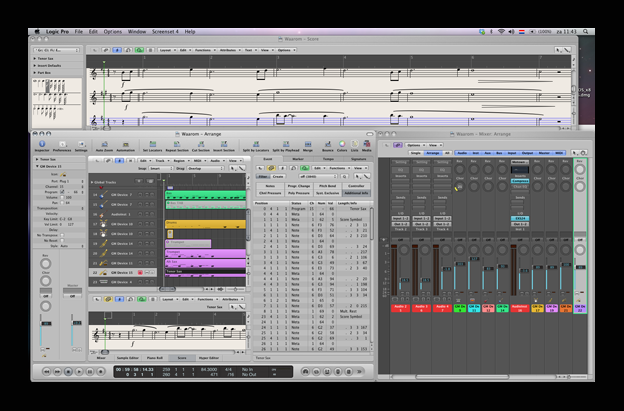
Task: Click the Insert Section icon
Action: pos(224,144)
